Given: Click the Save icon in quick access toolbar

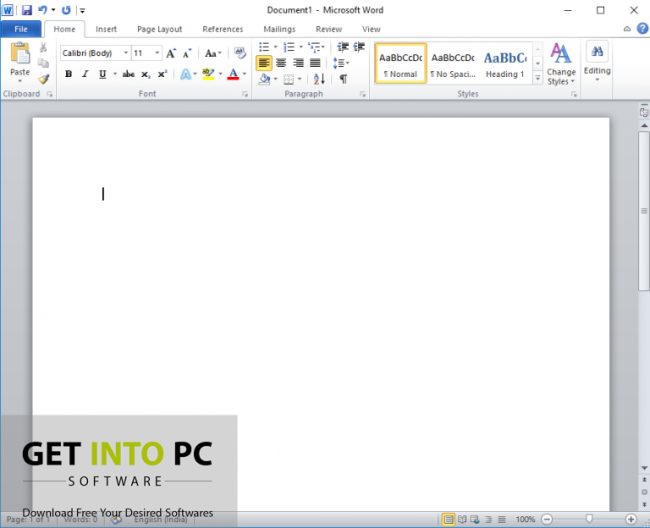Looking at the screenshot, I should (x=27, y=10).
